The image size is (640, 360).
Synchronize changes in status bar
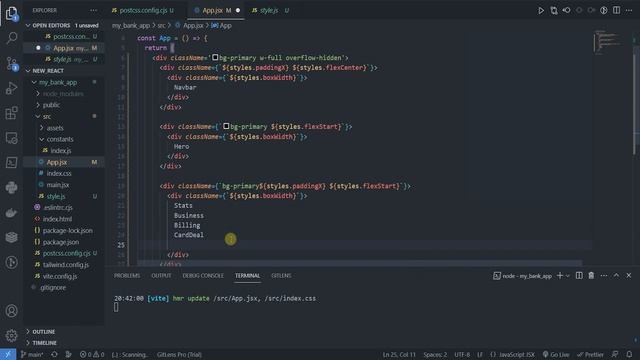pos(54,354)
